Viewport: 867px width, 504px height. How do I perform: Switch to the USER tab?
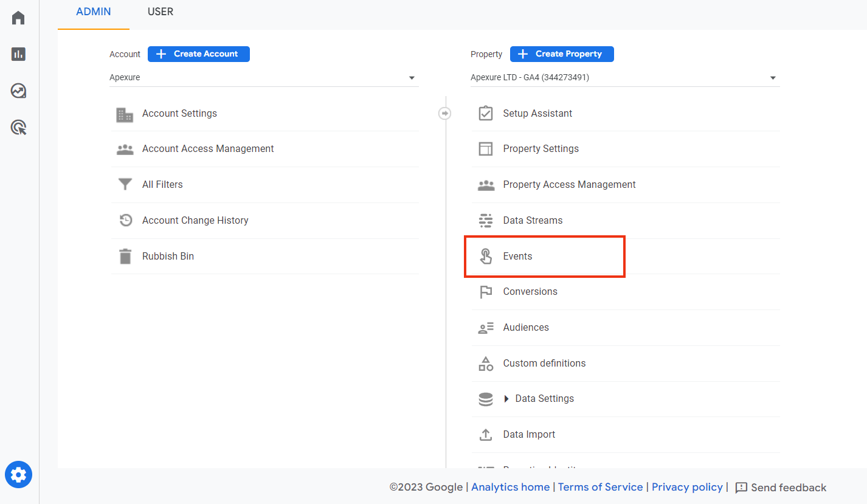tap(161, 12)
